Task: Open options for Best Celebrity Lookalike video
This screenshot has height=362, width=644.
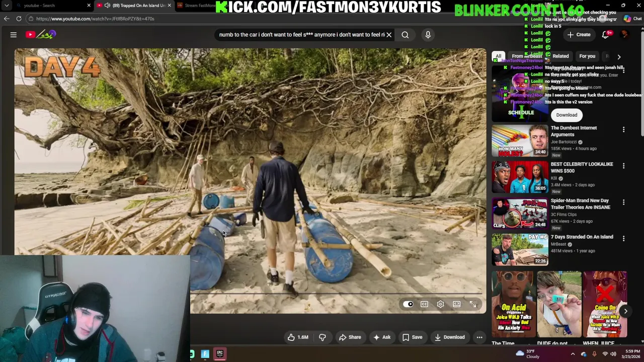Action: click(623, 166)
